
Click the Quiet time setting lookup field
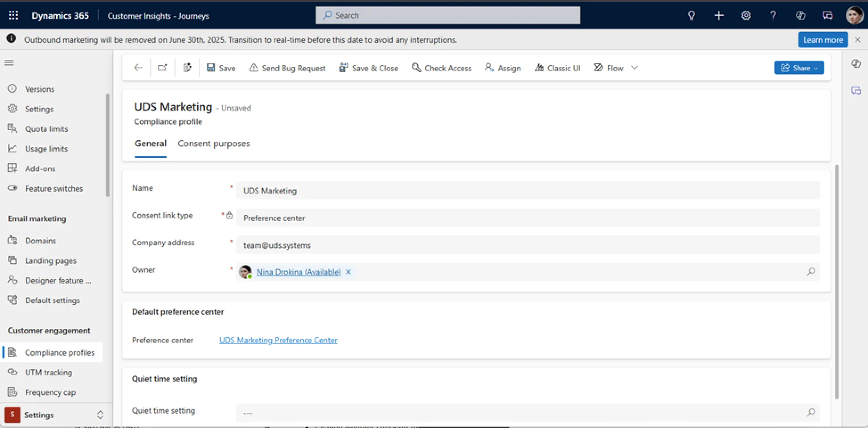528,413
